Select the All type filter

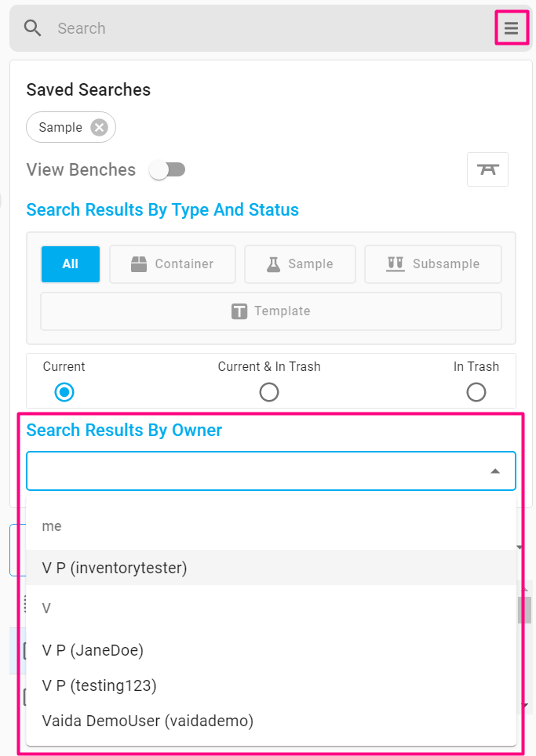click(x=71, y=264)
